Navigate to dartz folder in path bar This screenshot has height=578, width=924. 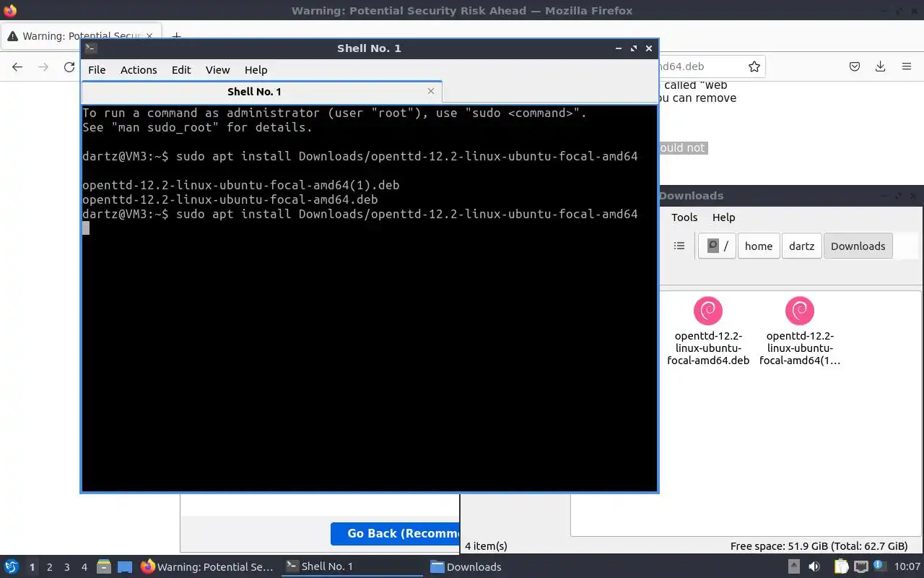coord(801,246)
